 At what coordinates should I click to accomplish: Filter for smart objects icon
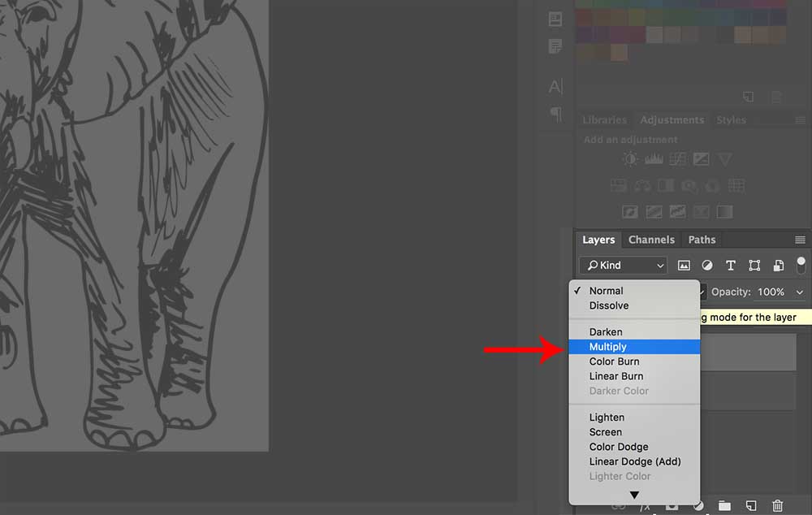click(778, 266)
